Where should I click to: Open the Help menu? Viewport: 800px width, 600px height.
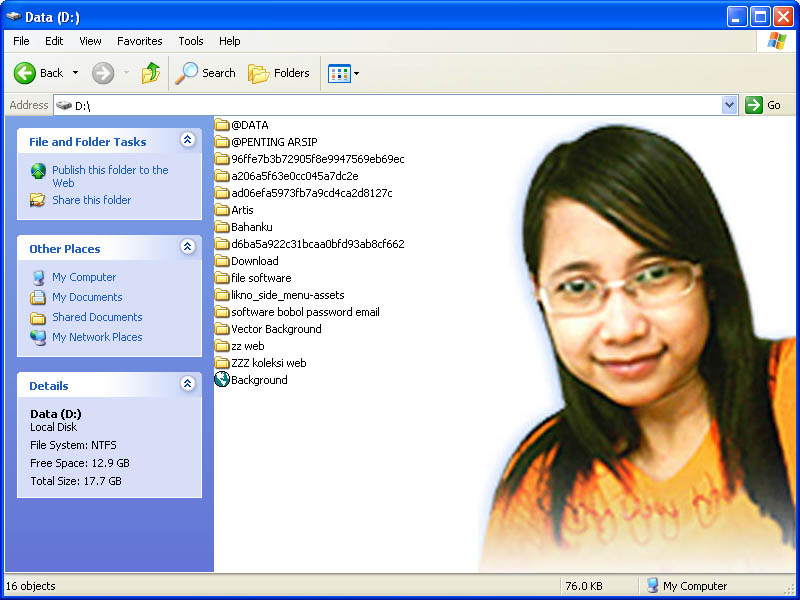(x=230, y=41)
